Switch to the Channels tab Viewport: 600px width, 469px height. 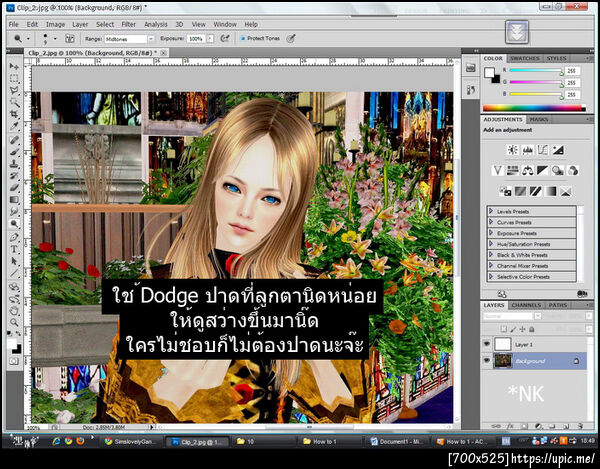tap(526, 305)
